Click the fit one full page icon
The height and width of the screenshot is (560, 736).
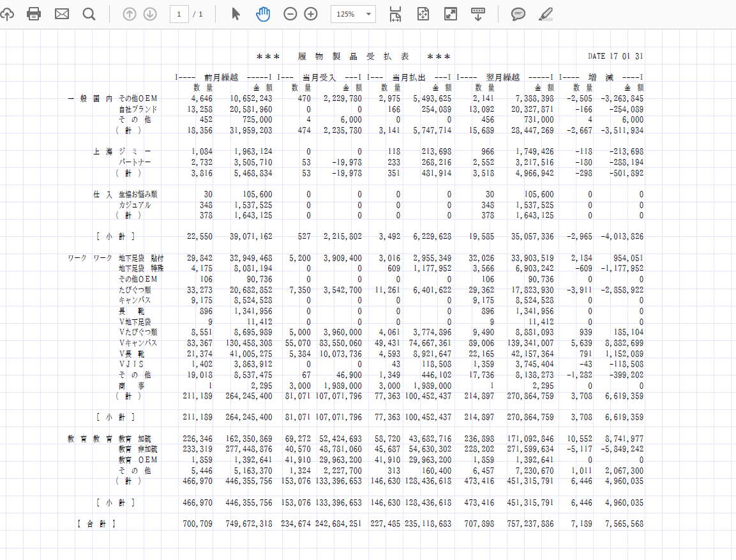point(423,14)
